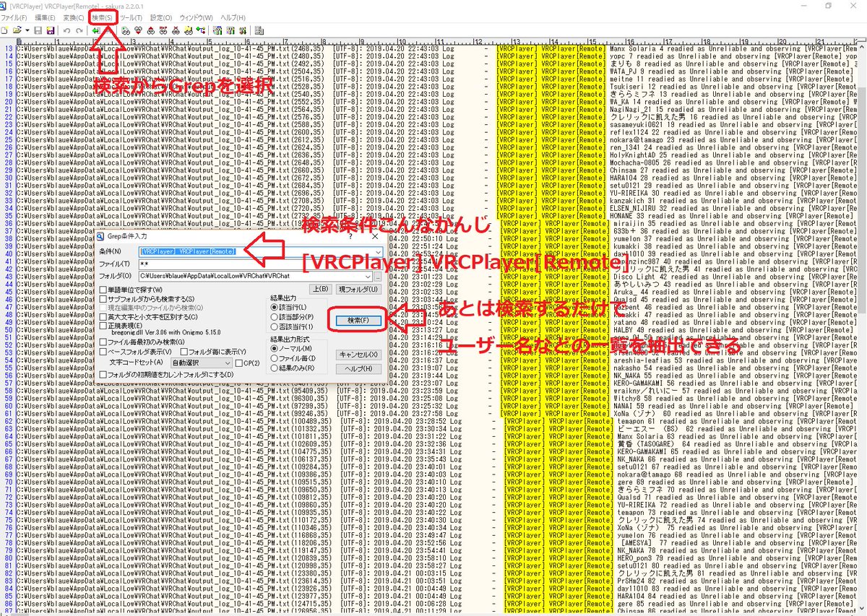Expand recent files arrow beside Open icon

(27, 30)
